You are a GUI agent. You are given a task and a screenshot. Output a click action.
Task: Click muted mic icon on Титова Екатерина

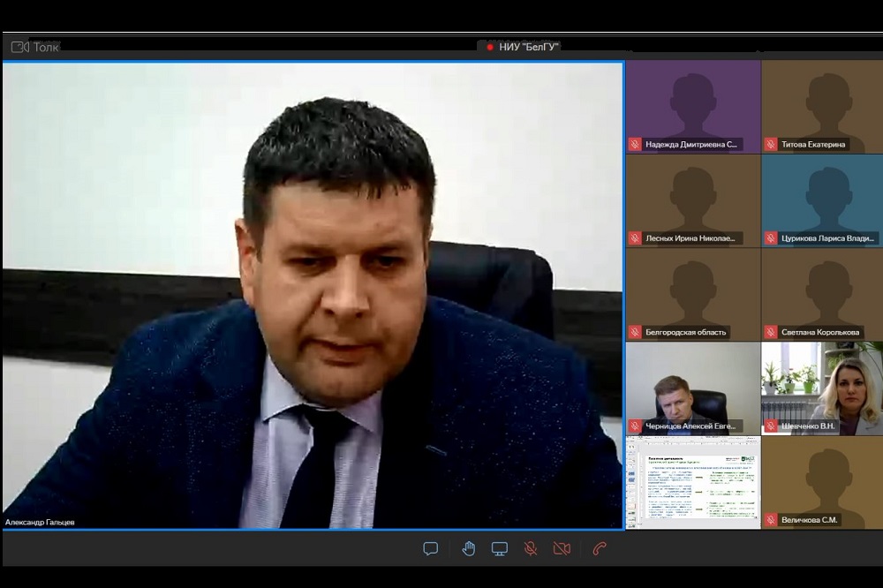tap(771, 144)
